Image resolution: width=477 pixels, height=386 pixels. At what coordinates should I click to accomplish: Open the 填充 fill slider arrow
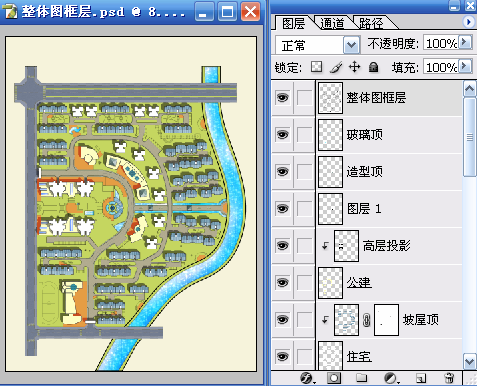pos(465,66)
